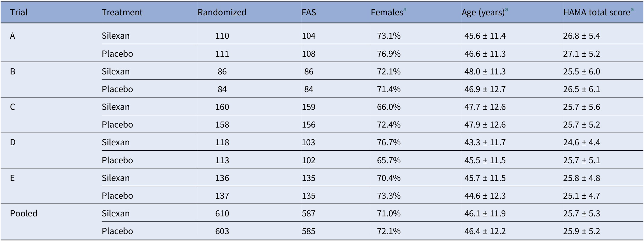Select the Randomized column header
This screenshot has width=644, height=241.
222,12
